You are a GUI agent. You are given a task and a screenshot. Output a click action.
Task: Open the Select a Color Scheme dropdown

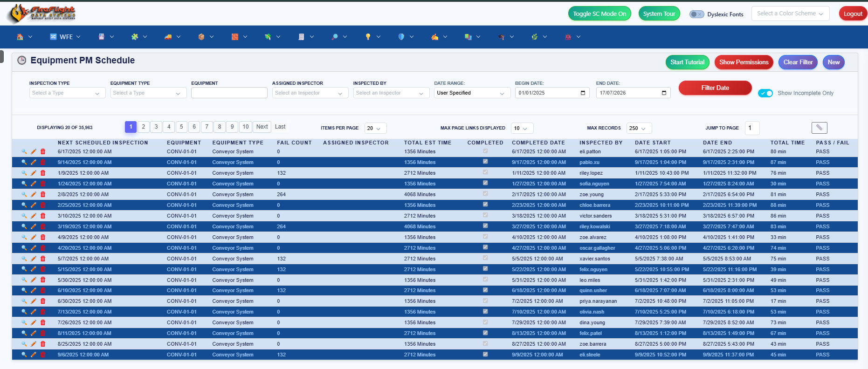790,14
